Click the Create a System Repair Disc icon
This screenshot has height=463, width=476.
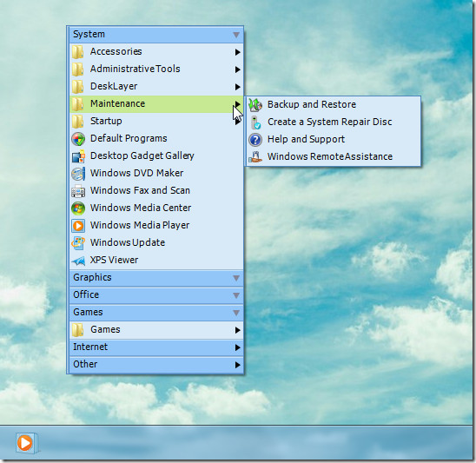pos(255,122)
